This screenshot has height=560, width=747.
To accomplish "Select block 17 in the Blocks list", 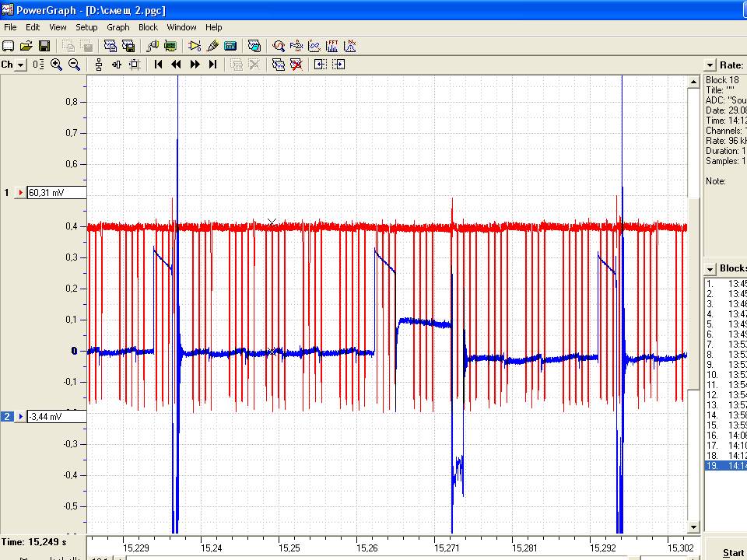I will point(725,445).
